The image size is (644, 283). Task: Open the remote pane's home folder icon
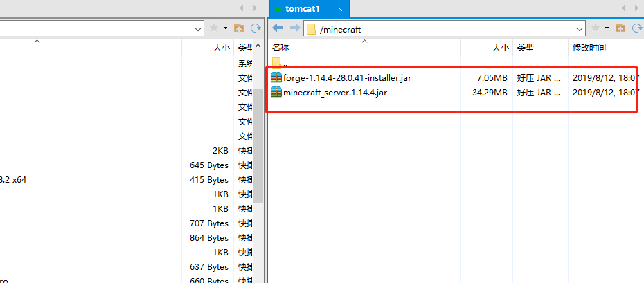coord(620,28)
